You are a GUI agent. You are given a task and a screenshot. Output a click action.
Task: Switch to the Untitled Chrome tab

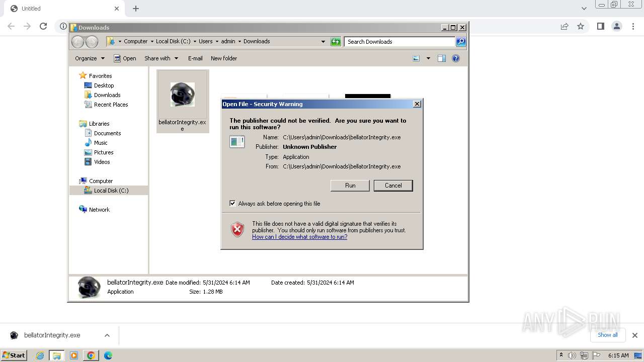coord(64,9)
